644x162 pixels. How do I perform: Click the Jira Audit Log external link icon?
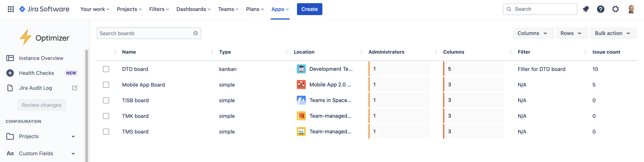pos(74,88)
